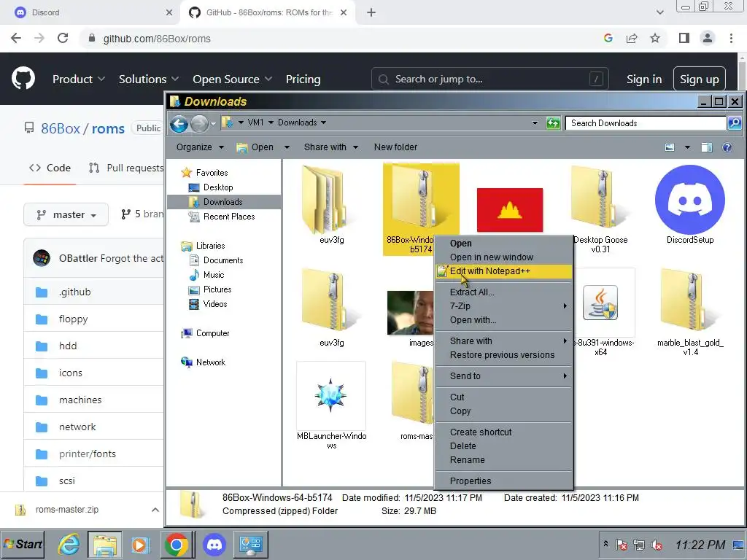
Task: Expand the Open Source menu on GitHub
Action: point(232,79)
